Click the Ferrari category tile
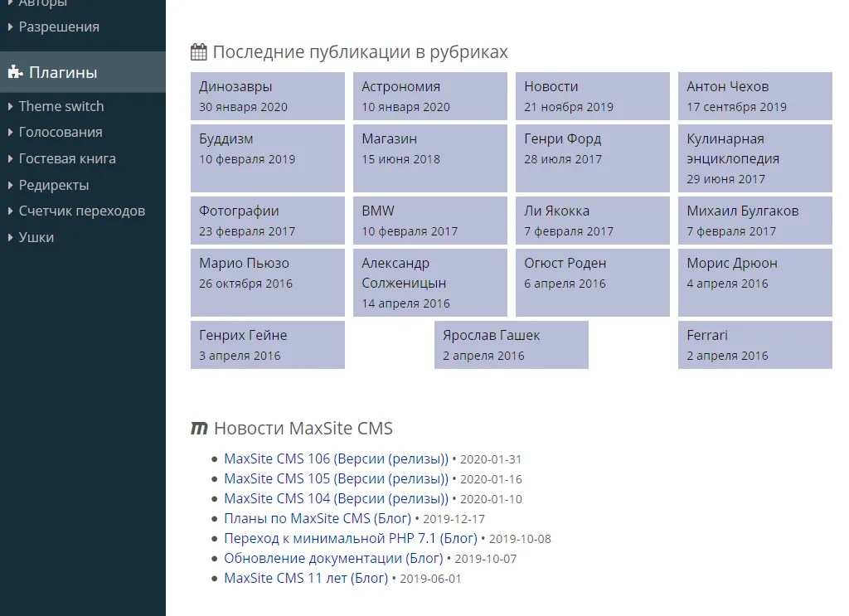This screenshot has height=616, width=849. pos(754,345)
